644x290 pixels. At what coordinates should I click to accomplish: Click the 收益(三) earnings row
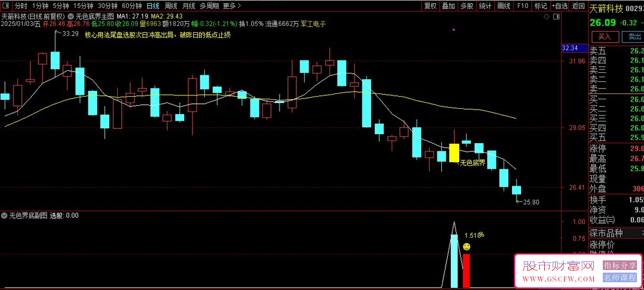616,219
